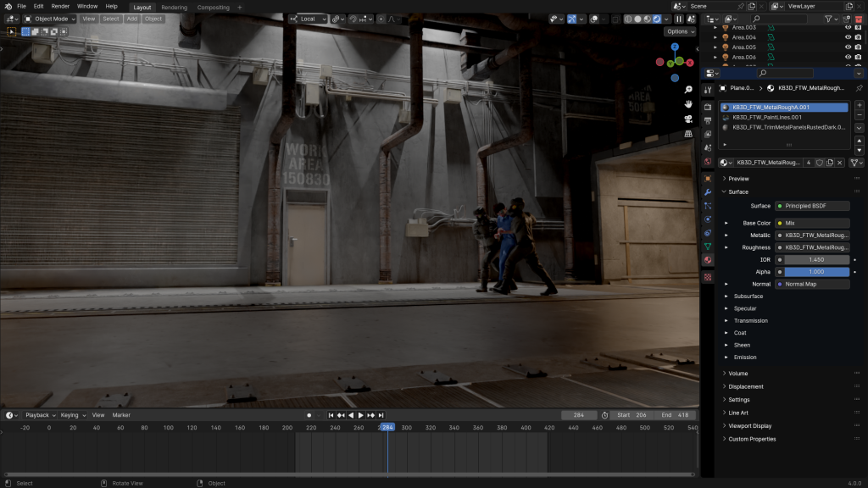Click the pan view hand icon
The height and width of the screenshot is (488, 868).
[688, 104]
